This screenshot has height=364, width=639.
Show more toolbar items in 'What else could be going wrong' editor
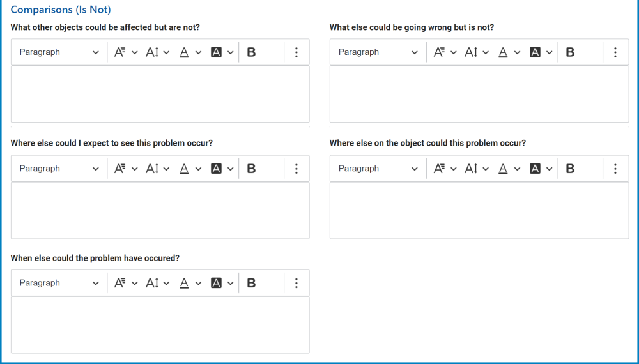[615, 52]
